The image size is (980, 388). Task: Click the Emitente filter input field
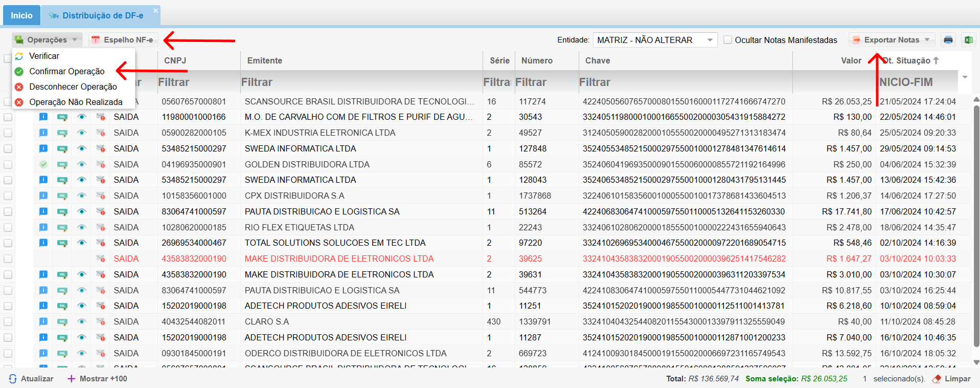click(x=360, y=82)
